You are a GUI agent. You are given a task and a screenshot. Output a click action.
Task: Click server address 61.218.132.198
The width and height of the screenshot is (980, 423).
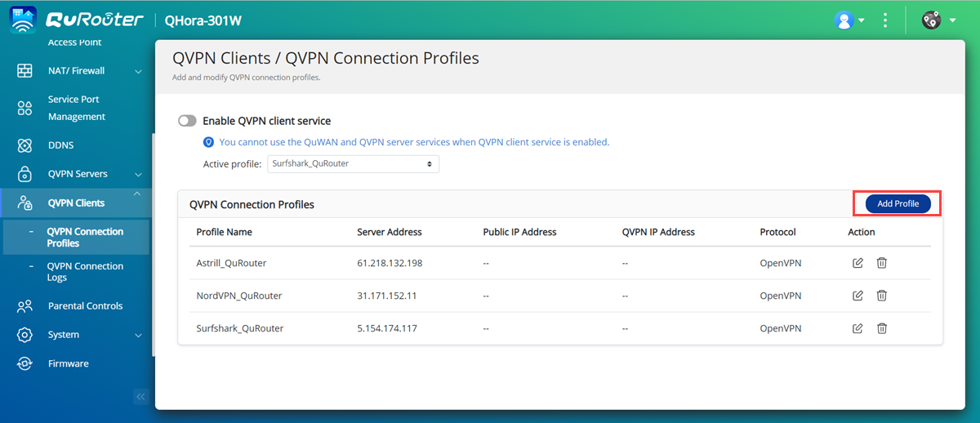[390, 263]
